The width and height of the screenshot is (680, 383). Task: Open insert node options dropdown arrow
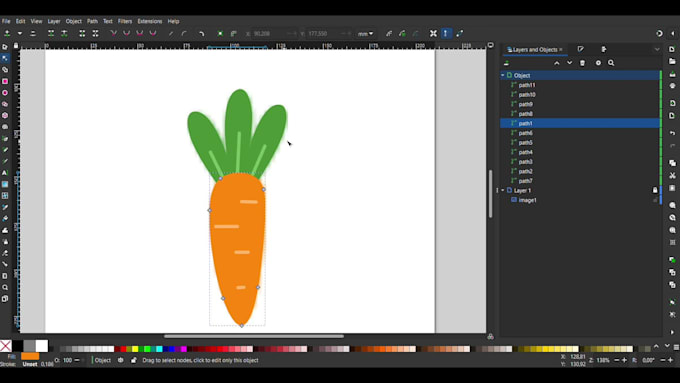pos(20,33)
